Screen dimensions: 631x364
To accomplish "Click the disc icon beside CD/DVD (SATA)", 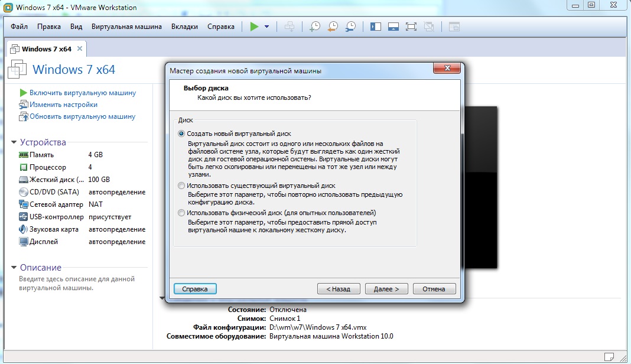I will [x=24, y=192].
